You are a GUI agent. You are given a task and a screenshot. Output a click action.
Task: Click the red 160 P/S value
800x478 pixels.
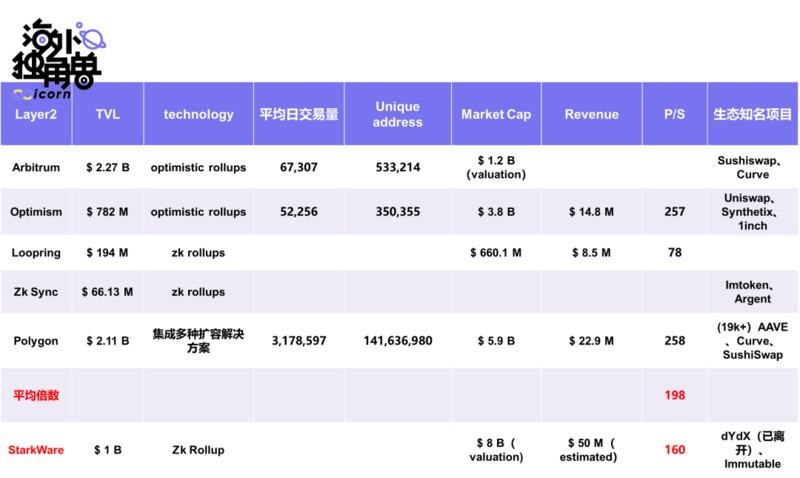tap(674, 450)
